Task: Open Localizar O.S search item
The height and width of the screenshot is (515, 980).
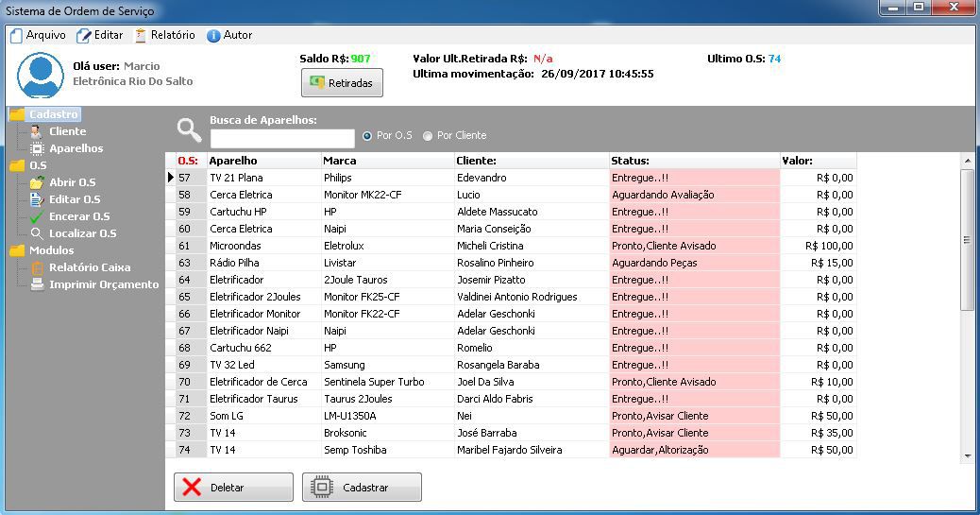Action: (82, 233)
